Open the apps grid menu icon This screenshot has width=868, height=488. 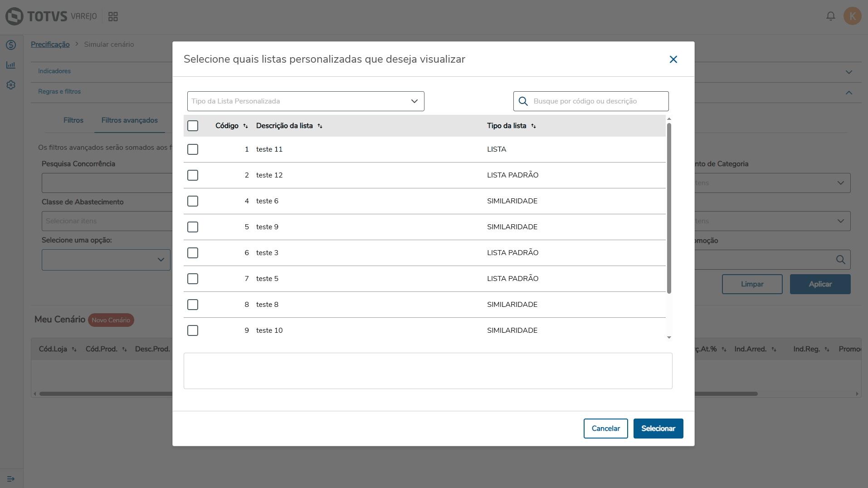(113, 17)
